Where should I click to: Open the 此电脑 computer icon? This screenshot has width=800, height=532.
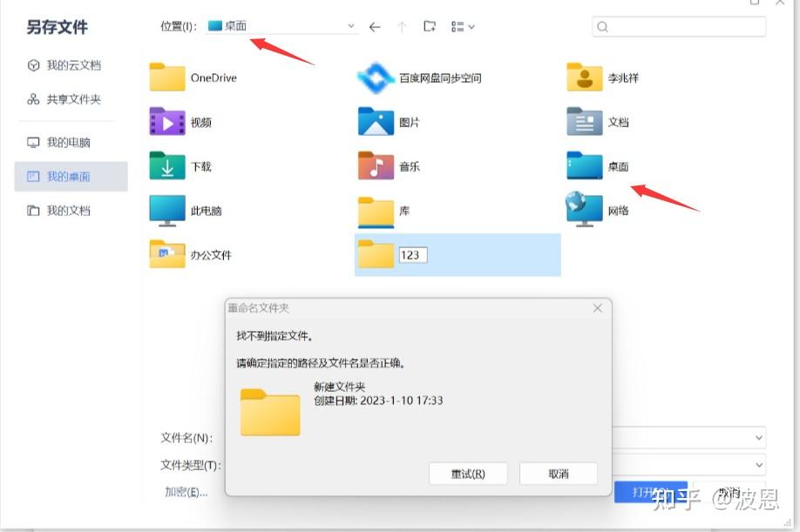(x=166, y=210)
